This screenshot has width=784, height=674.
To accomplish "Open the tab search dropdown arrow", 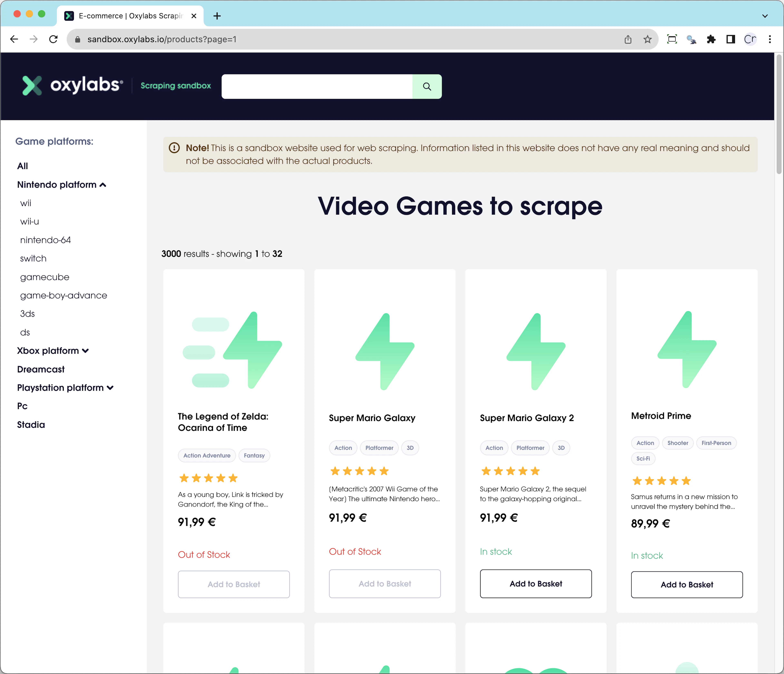I will (765, 16).
